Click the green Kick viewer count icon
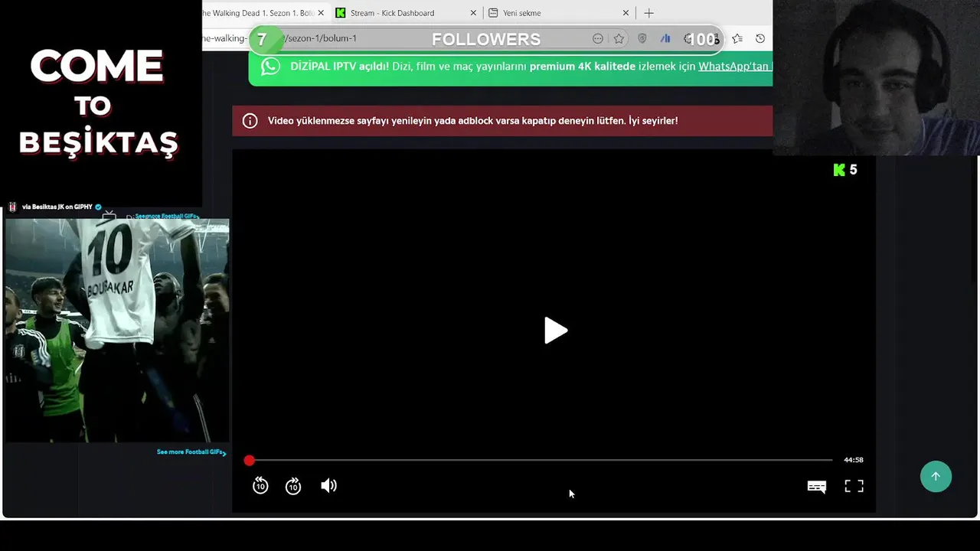This screenshot has height=551, width=980. coord(839,170)
